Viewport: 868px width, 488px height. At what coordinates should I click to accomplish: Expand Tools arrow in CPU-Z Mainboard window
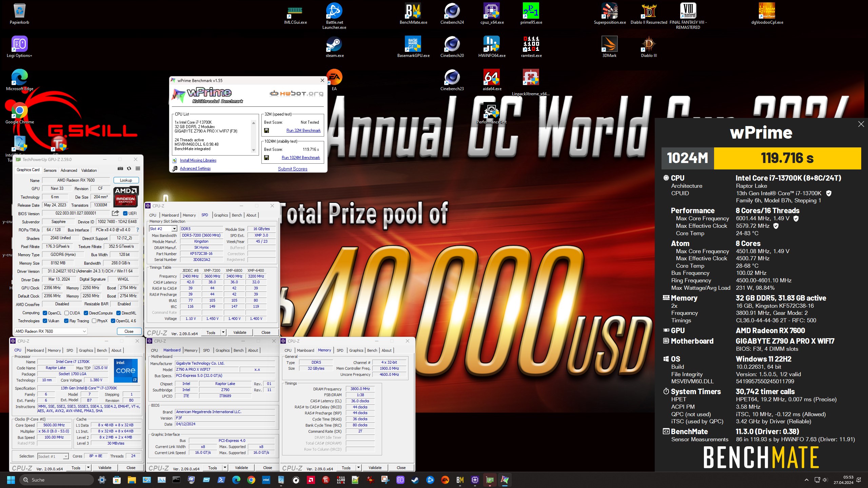225,468
